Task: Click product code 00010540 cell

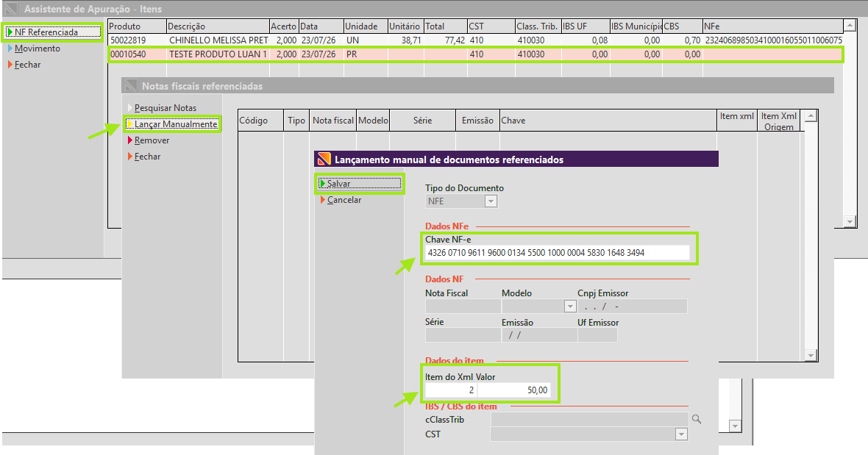Action: (x=137, y=54)
